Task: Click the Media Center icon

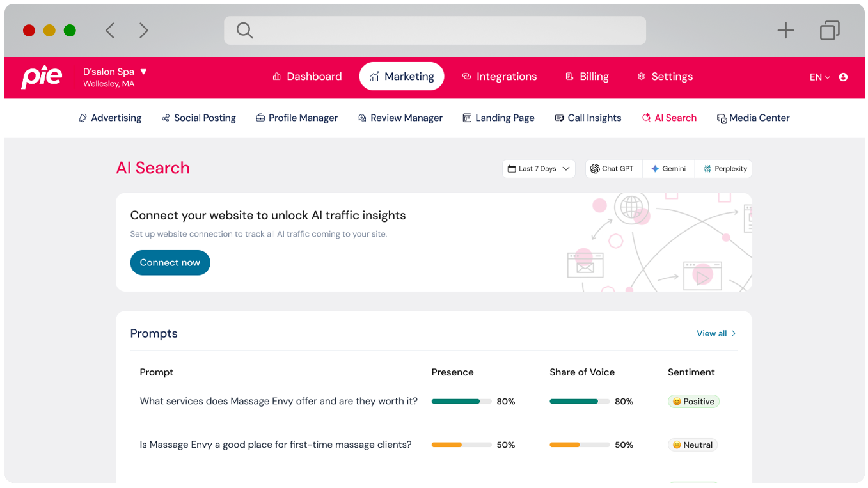Action: (722, 118)
